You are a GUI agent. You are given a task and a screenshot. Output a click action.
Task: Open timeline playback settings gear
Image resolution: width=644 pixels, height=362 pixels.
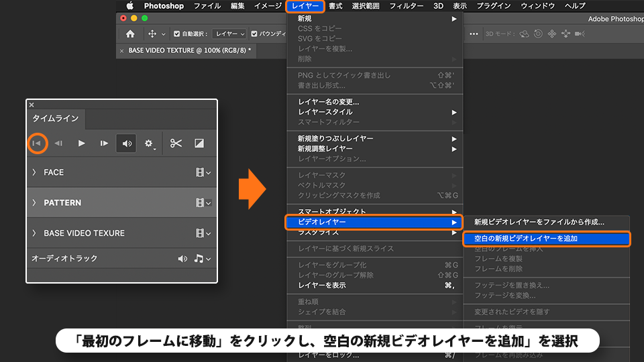pos(149,143)
